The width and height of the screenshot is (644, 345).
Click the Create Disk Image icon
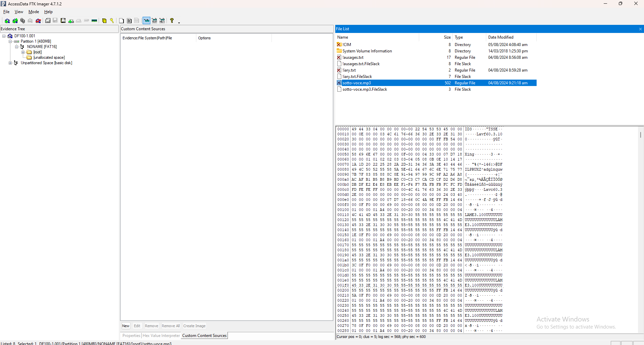[48, 21]
